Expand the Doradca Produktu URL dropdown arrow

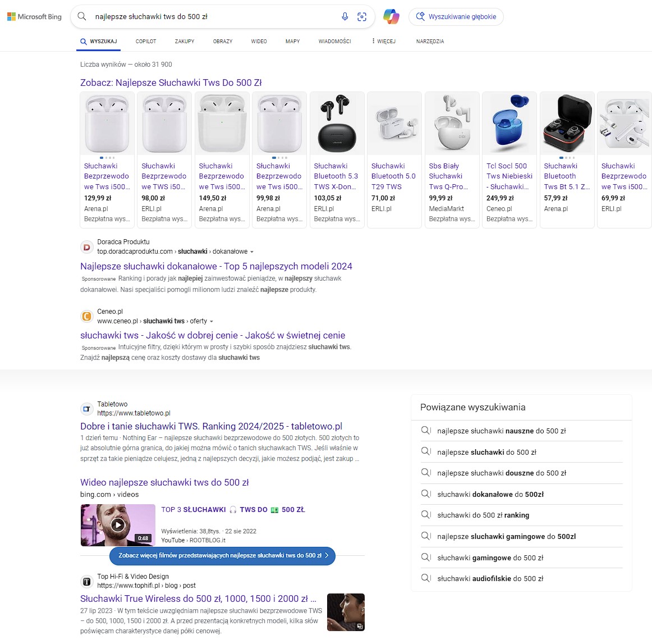pyautogui.click(x=252, y=252)
